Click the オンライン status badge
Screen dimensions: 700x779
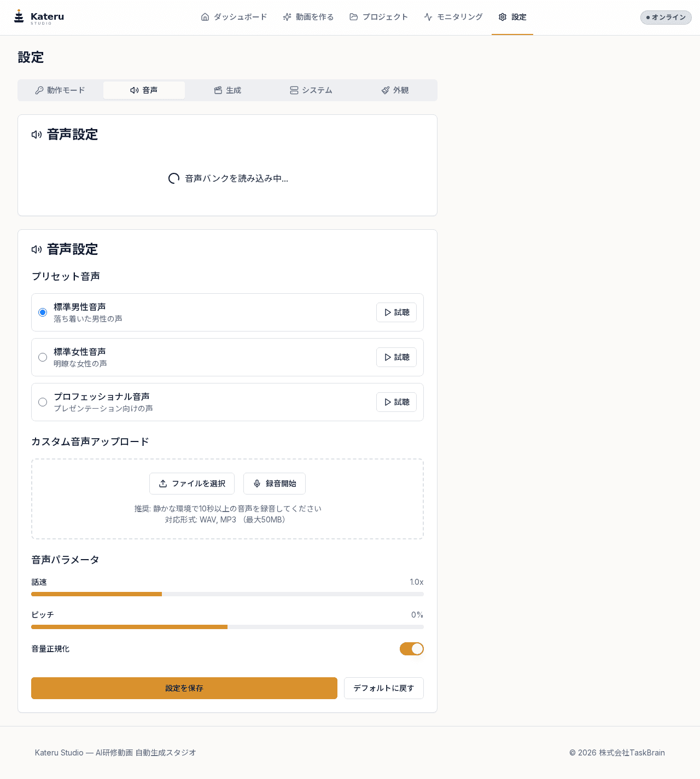point(666,18)
